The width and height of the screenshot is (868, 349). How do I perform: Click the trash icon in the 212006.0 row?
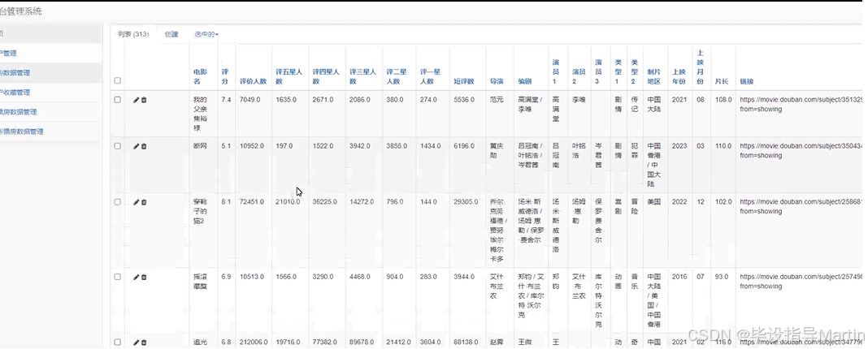144,343
